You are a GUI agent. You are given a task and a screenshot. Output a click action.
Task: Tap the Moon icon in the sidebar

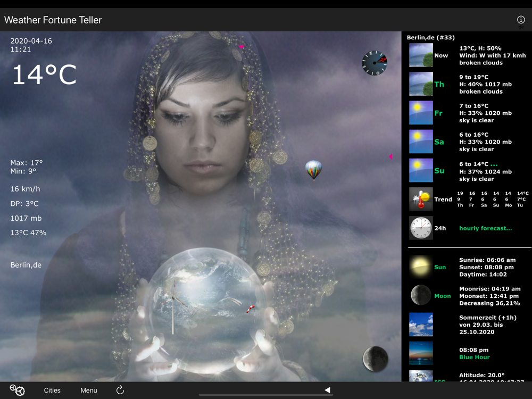(x=421, y=295)
